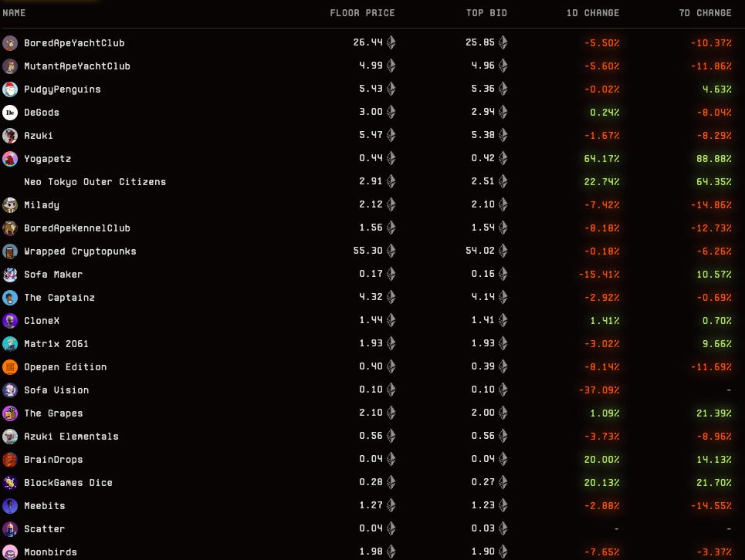Open the PudgyPenguins collection name

[63, 89]
